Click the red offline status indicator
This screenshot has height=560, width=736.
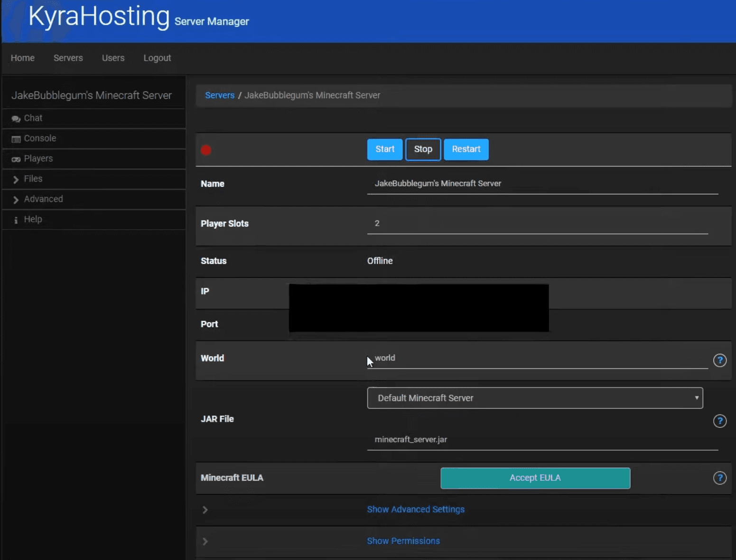point(206,150)
